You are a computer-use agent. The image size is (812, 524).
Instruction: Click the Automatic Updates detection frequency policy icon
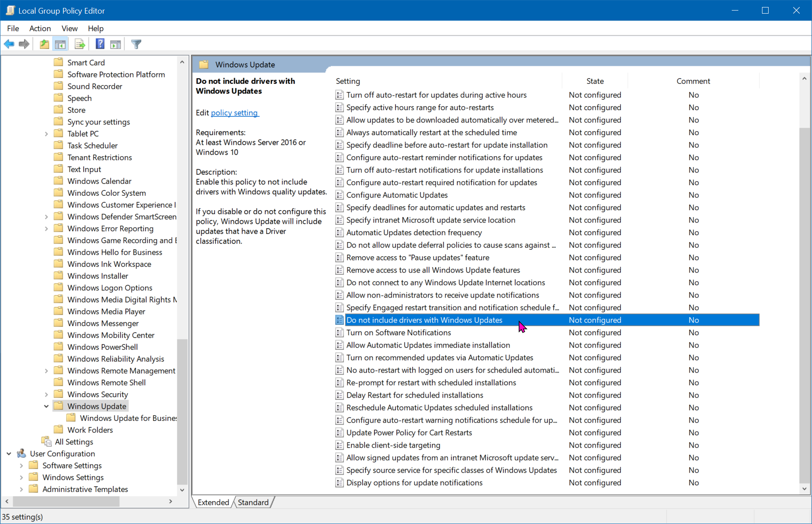tap(339, 233)
